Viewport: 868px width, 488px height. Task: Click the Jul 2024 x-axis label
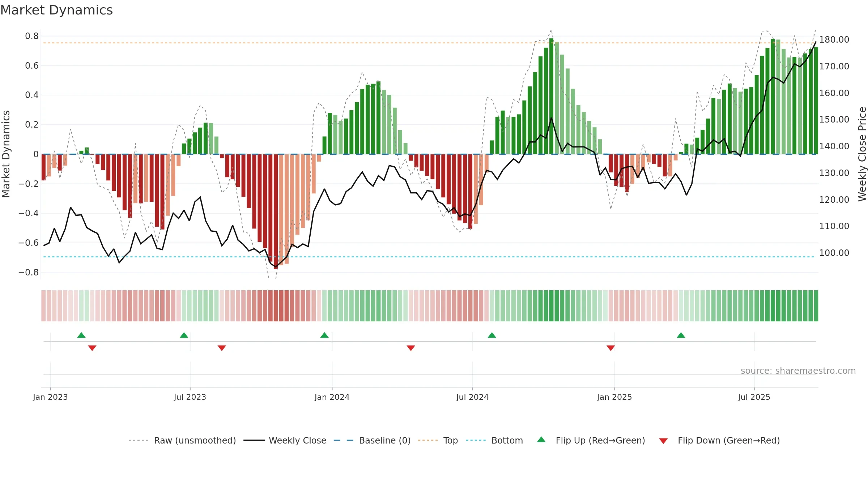coord(472,397)
